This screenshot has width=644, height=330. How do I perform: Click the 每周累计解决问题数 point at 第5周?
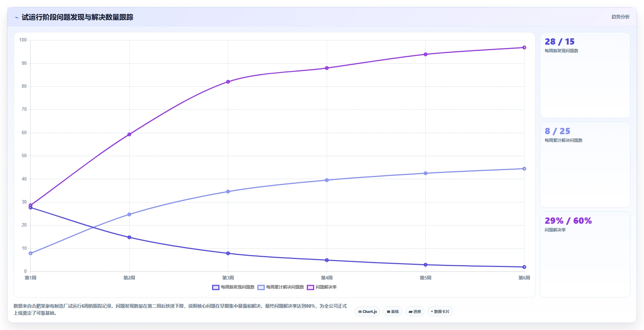(426, 173)
